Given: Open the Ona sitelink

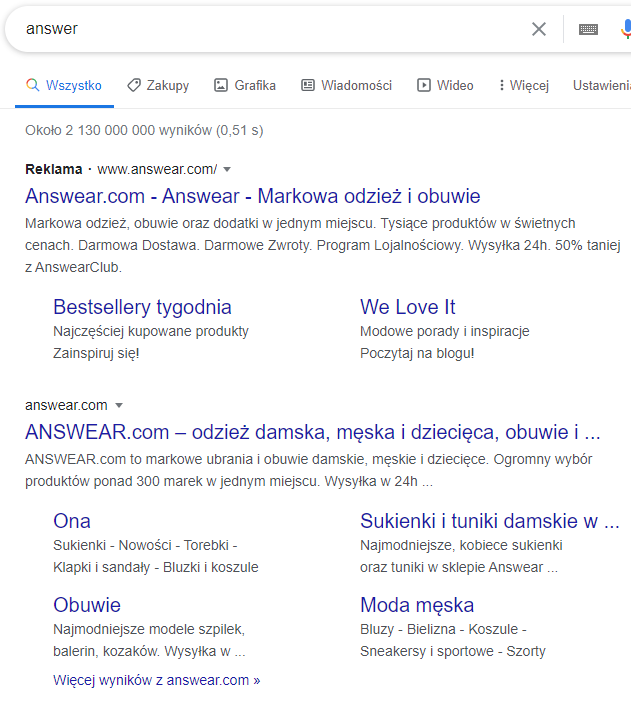Looking at the screenshot, I should click(x=71, y=521).
